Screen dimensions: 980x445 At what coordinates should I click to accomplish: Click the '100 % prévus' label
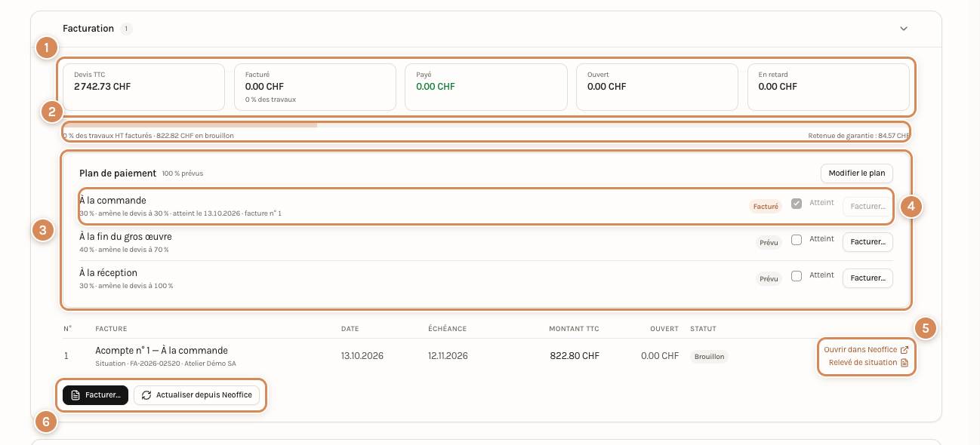click(x=182, y=173)
